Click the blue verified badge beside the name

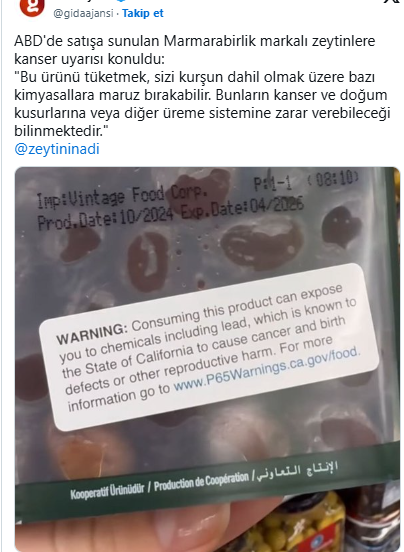pos(121,1)
